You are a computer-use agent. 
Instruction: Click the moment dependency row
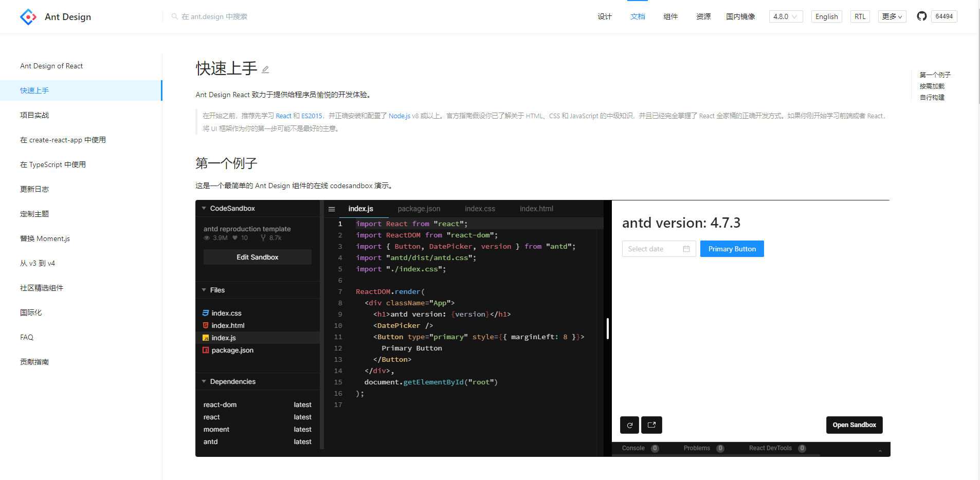[258, 429]
